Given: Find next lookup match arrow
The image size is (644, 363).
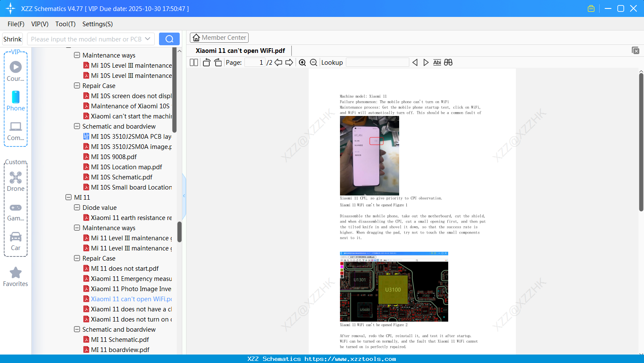Looking at the screenshot, I should pos(426,62).
